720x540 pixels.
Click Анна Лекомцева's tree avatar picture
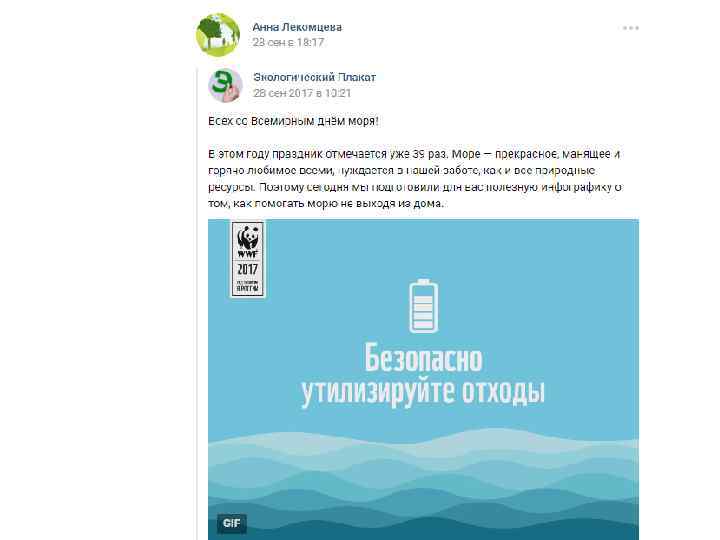pos(218,34)
